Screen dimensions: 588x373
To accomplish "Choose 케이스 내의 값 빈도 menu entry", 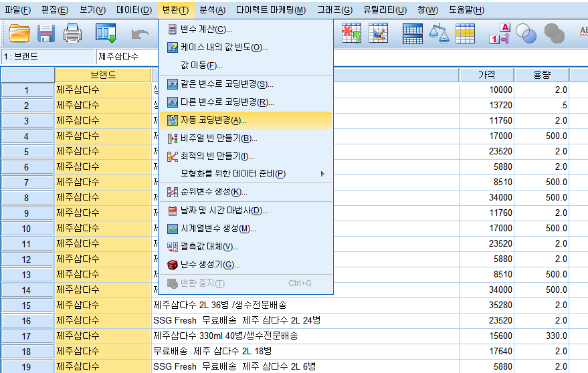I will (246, 47).
